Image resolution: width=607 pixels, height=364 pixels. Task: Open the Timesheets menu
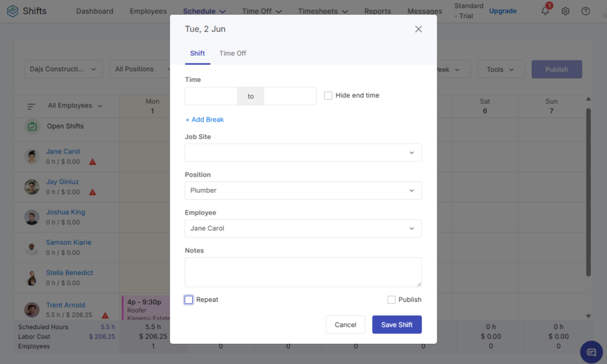[323, 11]
